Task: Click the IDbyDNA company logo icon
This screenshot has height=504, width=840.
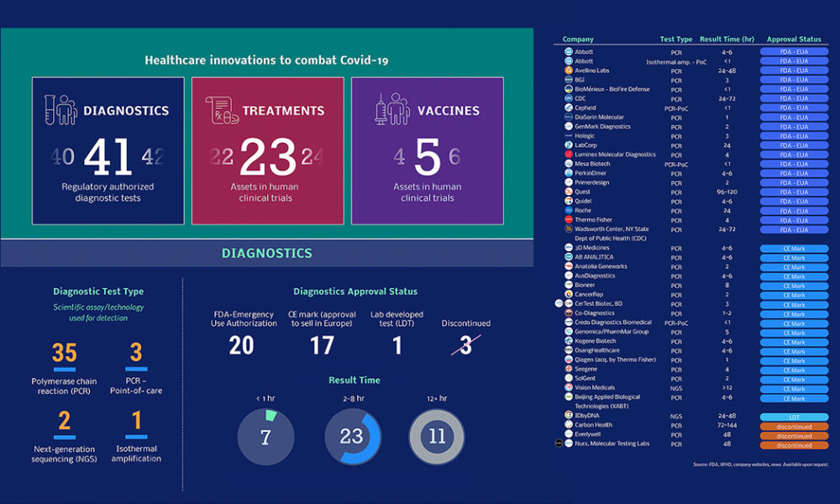Action: pos(569,415)
